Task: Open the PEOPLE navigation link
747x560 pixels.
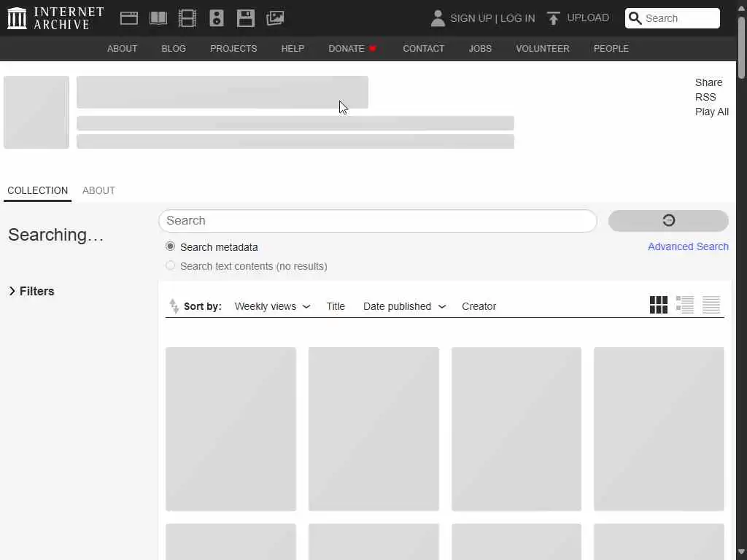Action: coord(611,49)
